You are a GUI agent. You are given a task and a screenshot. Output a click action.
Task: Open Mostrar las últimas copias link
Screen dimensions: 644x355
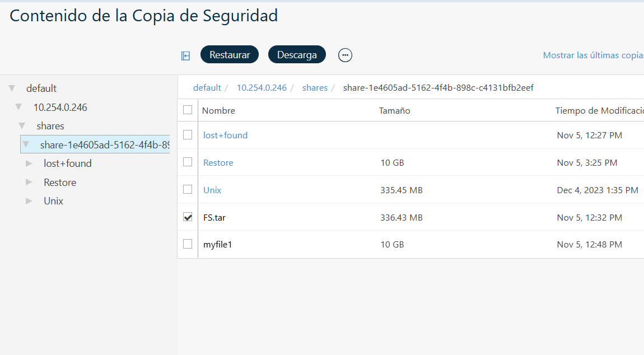click(x=593, y=55)
